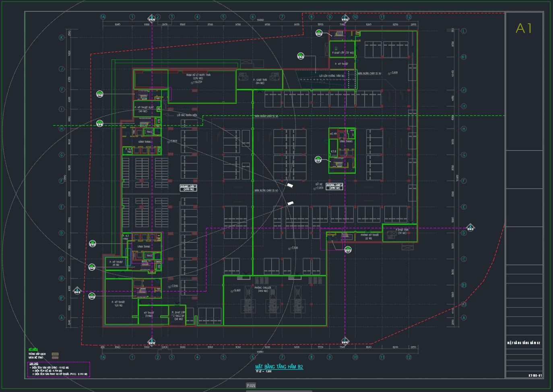
Task: Select the P. QUẠT THẢI (84 M2) label
Action: click(x=260, y=81)
